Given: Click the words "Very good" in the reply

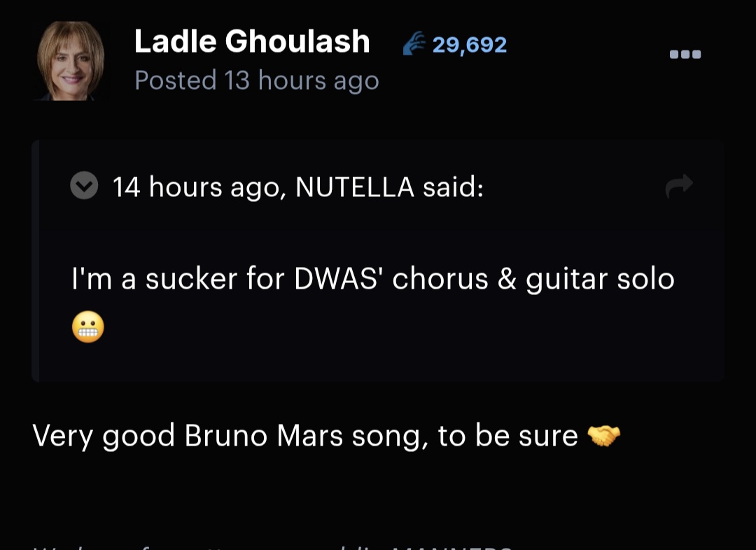Looking at the screenshot, I should pos(104,436).
